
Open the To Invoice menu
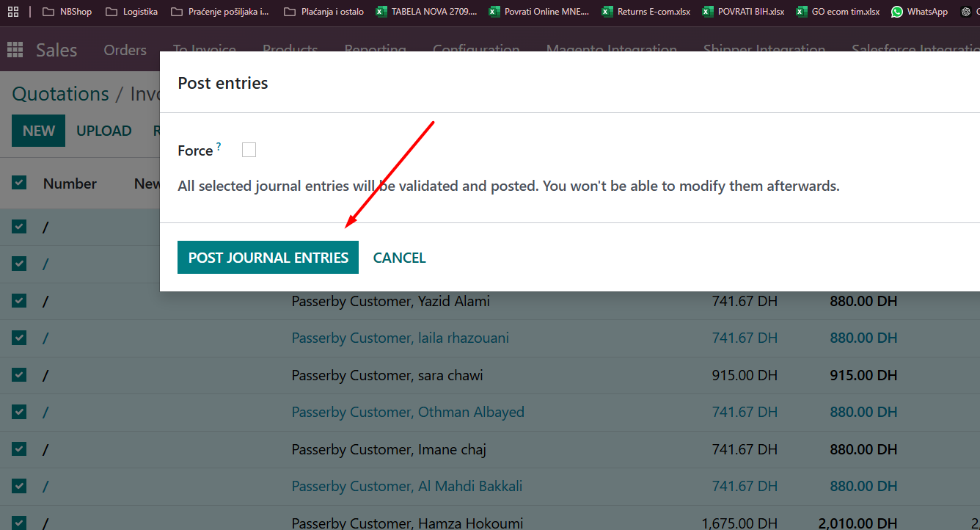(x=205, y=50)
